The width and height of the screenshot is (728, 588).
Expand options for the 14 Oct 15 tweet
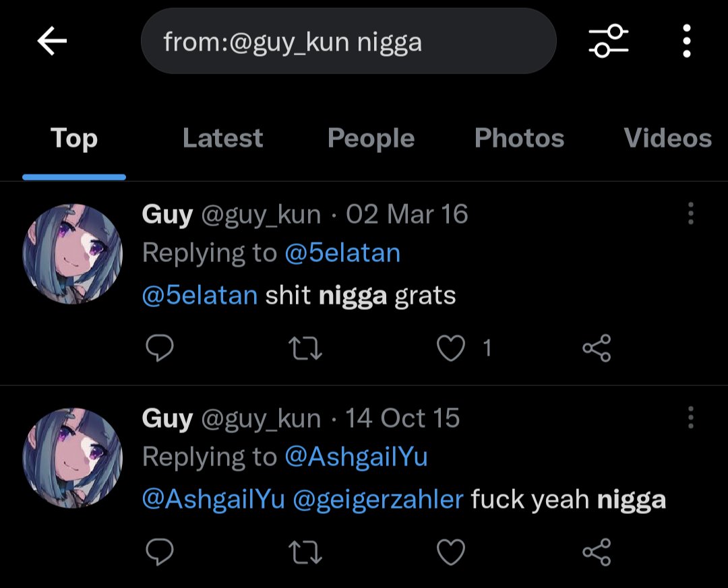(690, 418)
